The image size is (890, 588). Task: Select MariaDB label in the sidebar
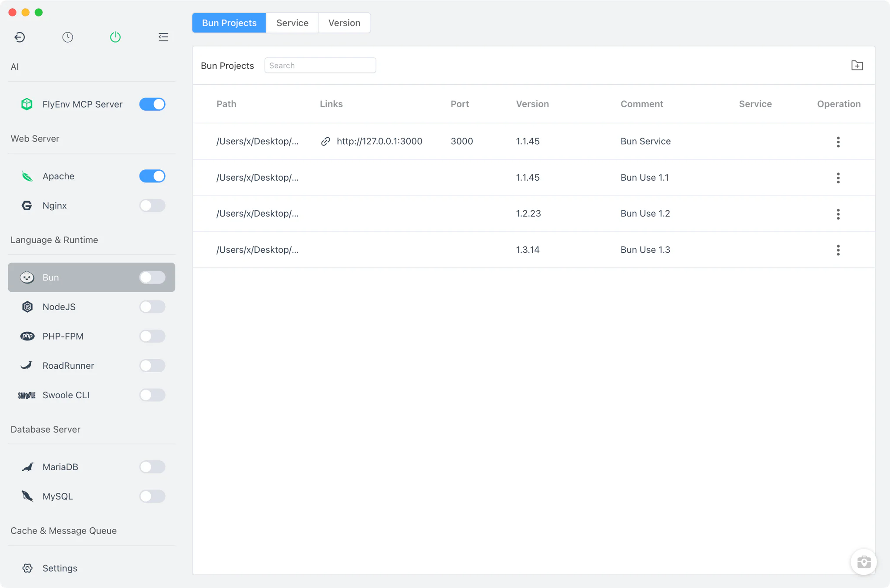pyautogui.click(x=60, y=467)
